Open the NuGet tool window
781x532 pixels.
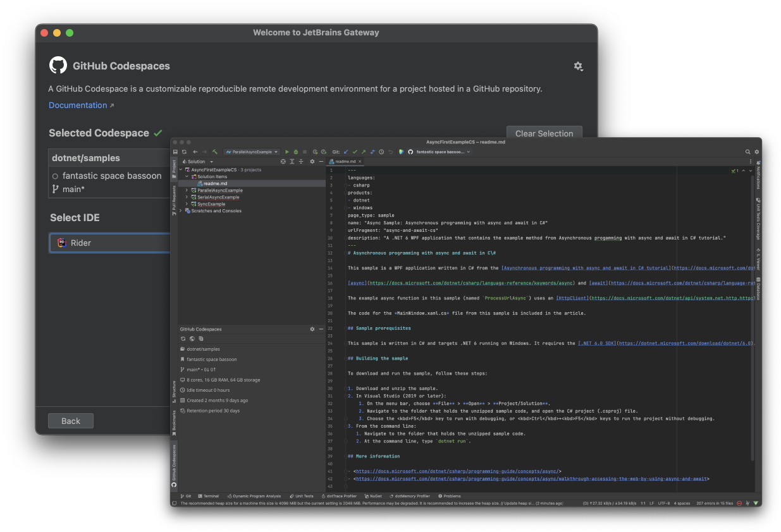click(x=374, y=496)
